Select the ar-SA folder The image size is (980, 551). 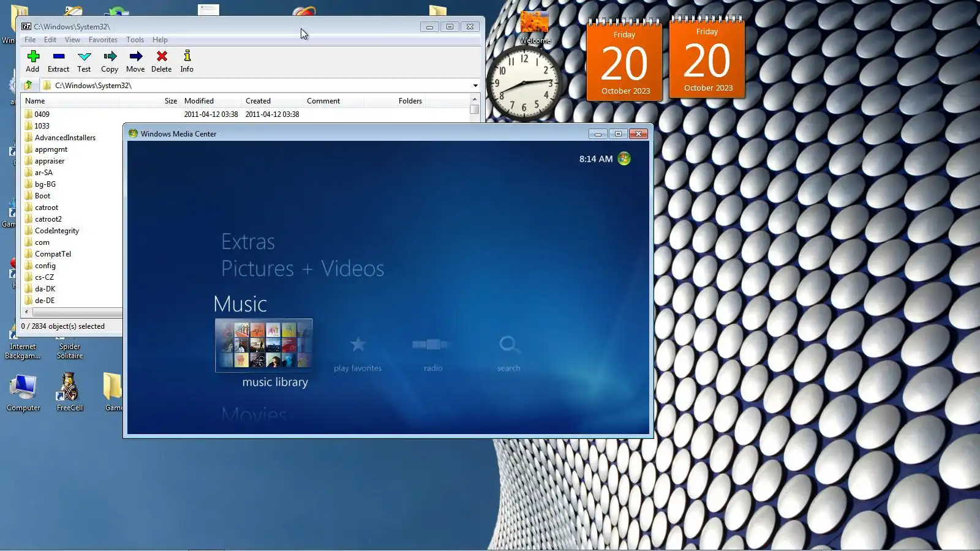(x=43, y=173)
